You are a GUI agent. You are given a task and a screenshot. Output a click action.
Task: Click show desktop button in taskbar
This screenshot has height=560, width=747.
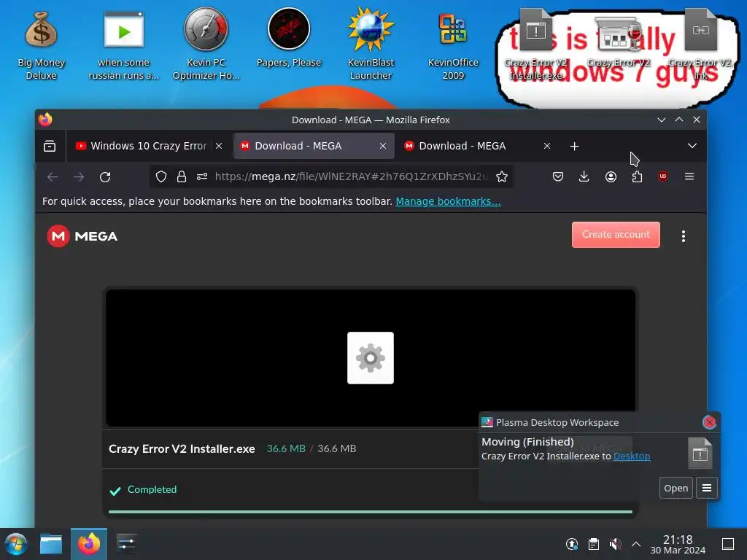[728, 544]
